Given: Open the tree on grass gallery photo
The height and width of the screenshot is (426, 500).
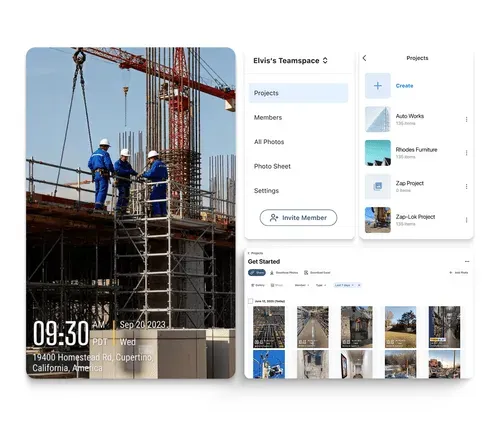Looking at the screenshot, I should click(x=400, y=327).
